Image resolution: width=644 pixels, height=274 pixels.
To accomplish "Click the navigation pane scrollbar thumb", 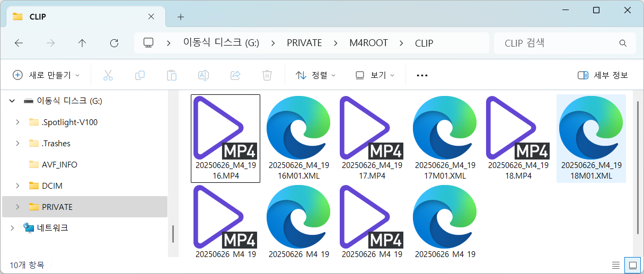I will click(173, 234).
